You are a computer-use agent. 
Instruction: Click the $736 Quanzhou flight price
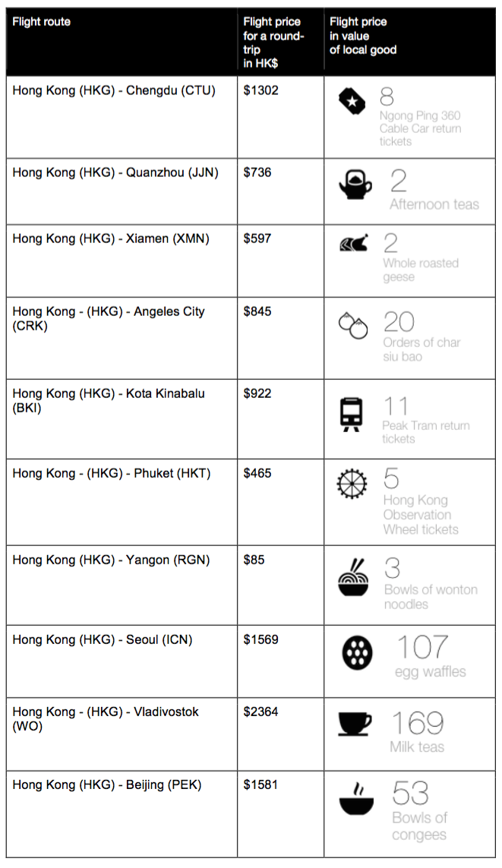pos(257,172)
